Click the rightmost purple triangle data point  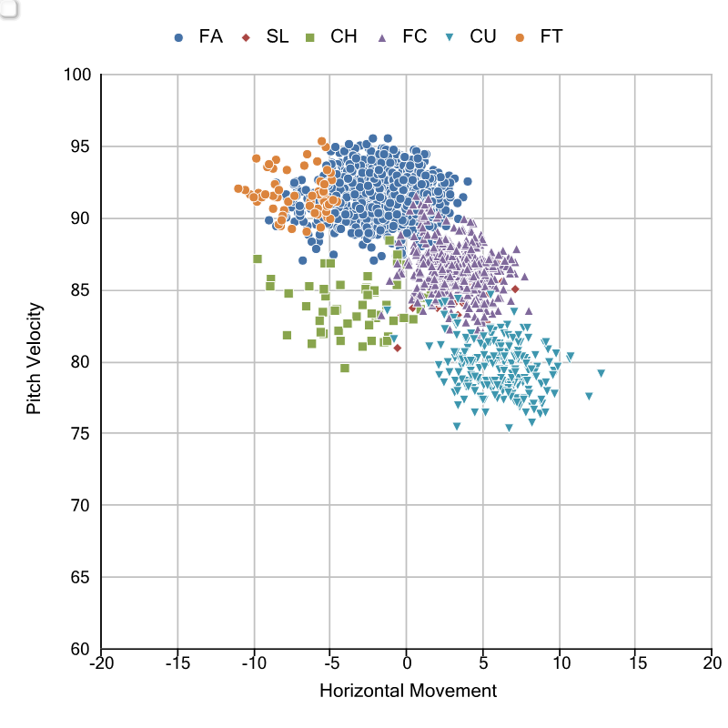coord(528,311)
